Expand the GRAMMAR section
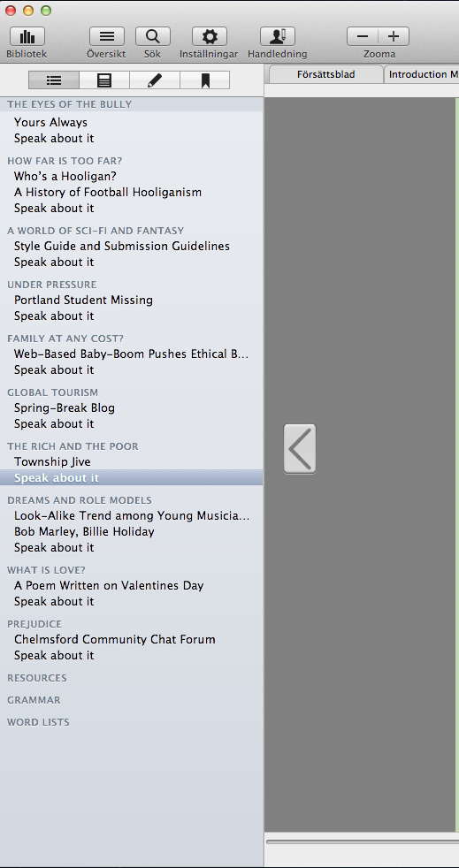This screenshot has height=868, width=459. pyautogui.click(x=34, y=700)
